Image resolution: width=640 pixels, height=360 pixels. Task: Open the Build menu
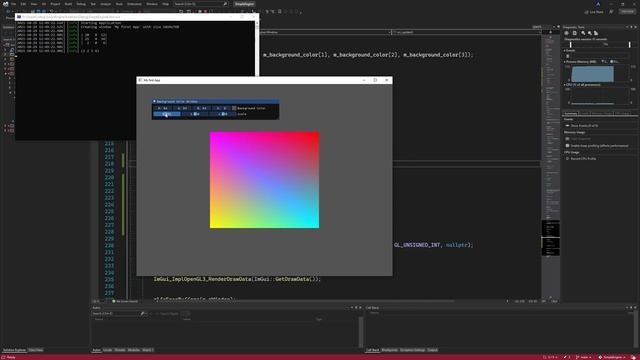pos(68,4)
